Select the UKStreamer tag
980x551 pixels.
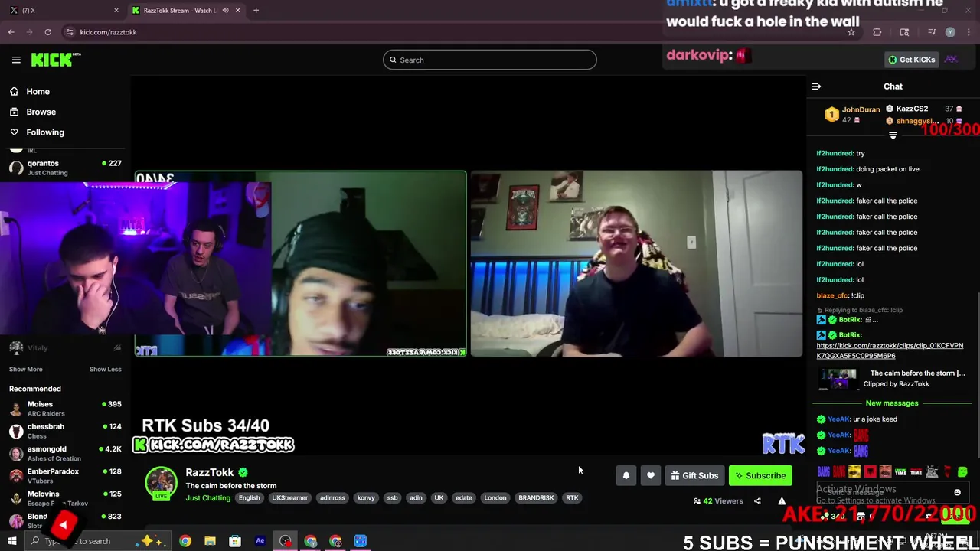pos(289,498)
